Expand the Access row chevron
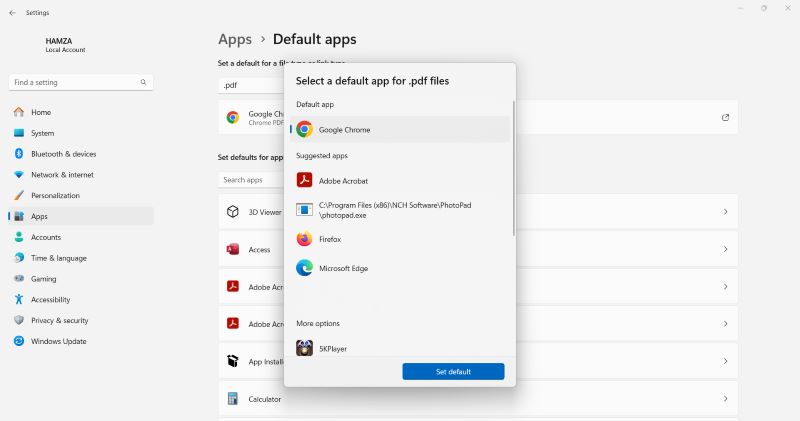 click(725, 249)
